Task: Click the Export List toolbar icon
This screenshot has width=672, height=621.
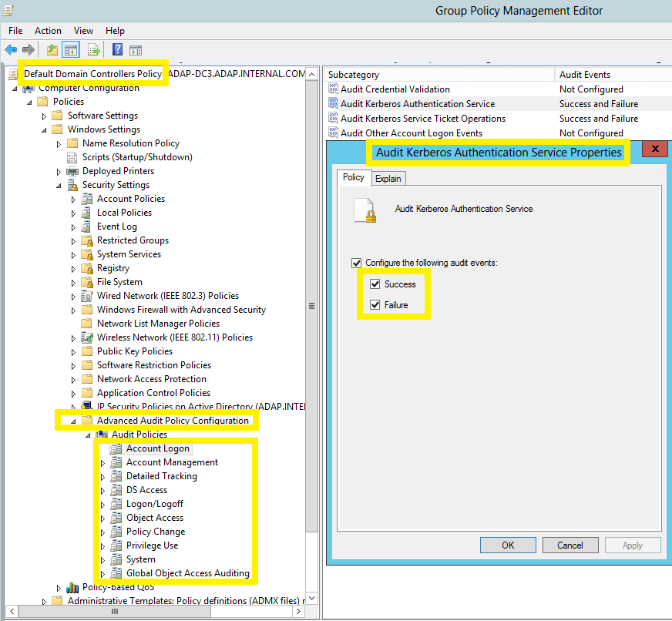Action: pyautogui.click(x=92, y=49)
